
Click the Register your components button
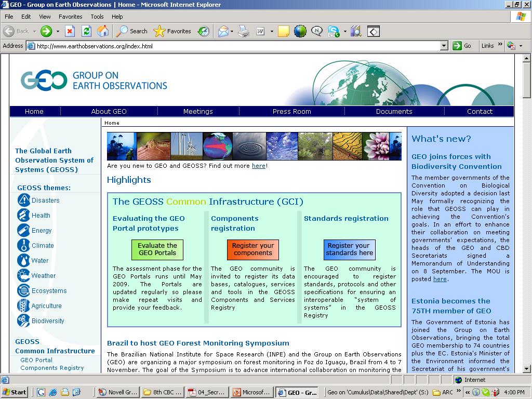click(x=253, y=249)
